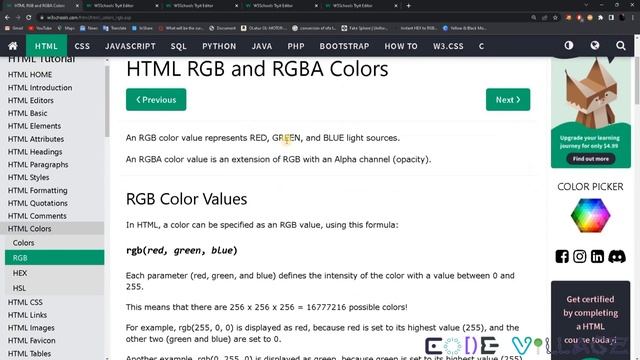Viewport: 640px width, 360px height.
Task: Open the YouTube bookmark
Action: (40, 28)
